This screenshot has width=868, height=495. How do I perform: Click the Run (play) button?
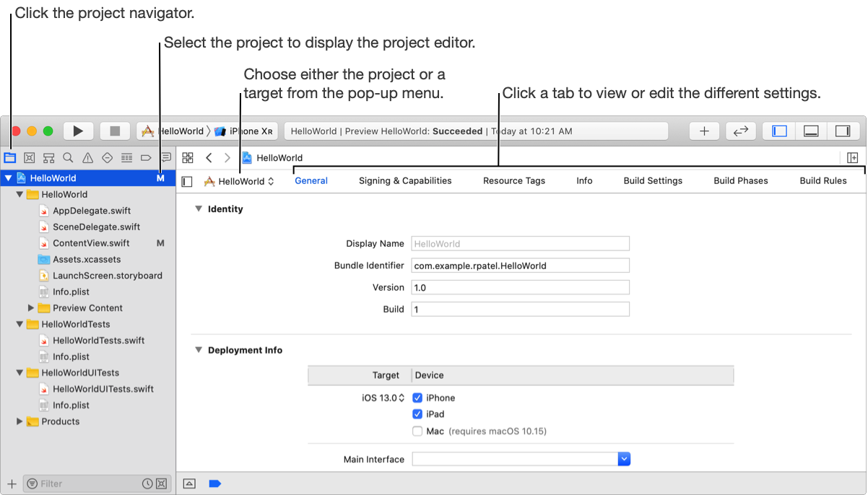pyautogui.click(x=78, y=131)
